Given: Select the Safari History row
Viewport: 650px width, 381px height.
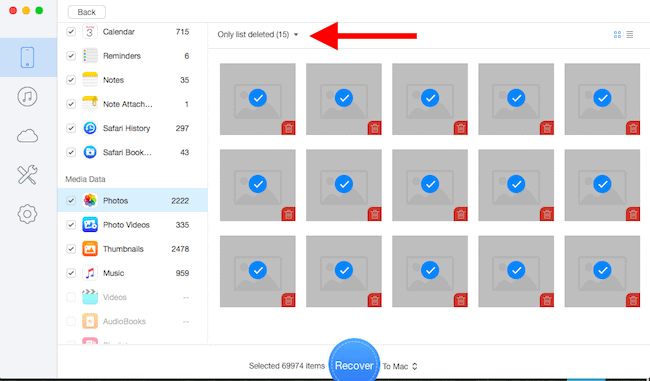Looking at the screenshot, I should [x=132, y=128].
